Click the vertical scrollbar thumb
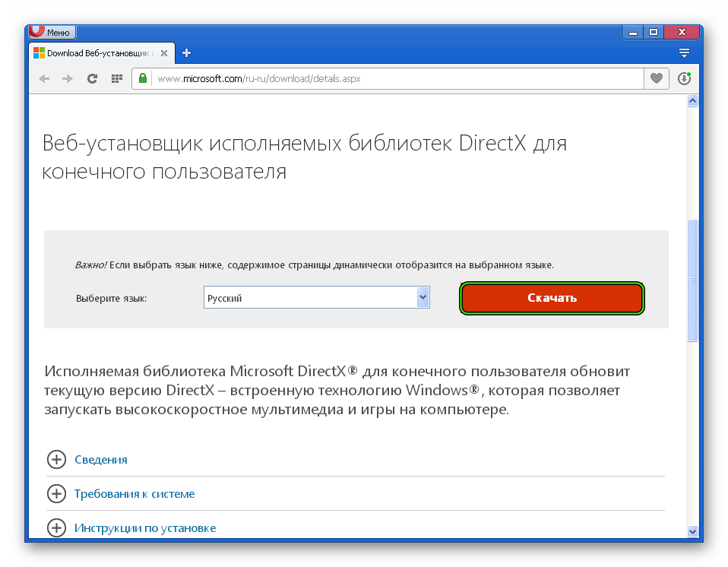This screenshot has width=728, height=567. coord(692,280)
